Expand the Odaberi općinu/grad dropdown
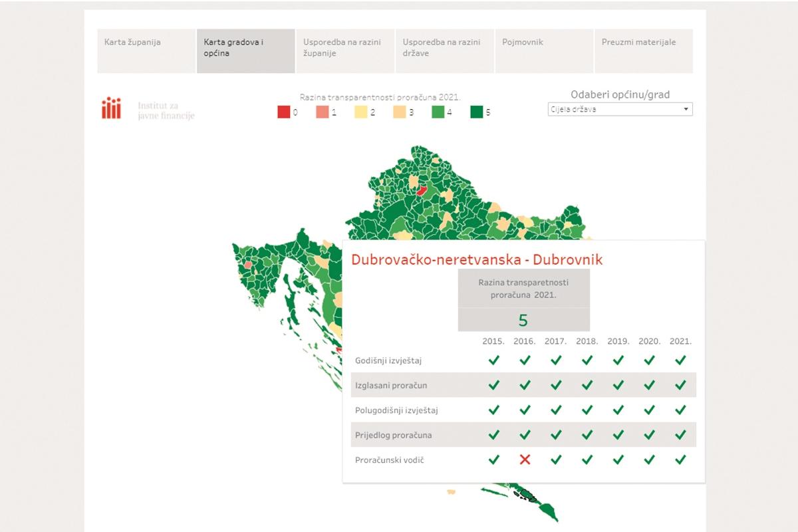Screen dimensions: 798x532 coord(619,109)
